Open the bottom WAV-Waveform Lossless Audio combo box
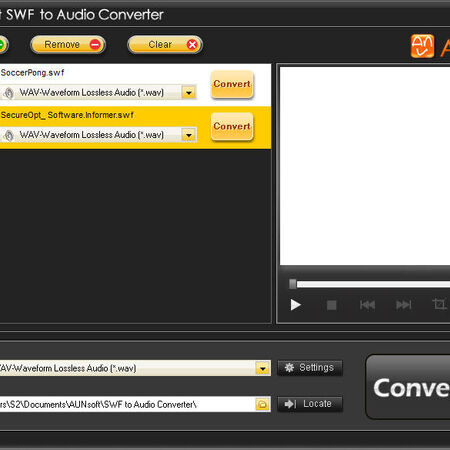The width and height of the screenshot is (450, 450). 135,368
